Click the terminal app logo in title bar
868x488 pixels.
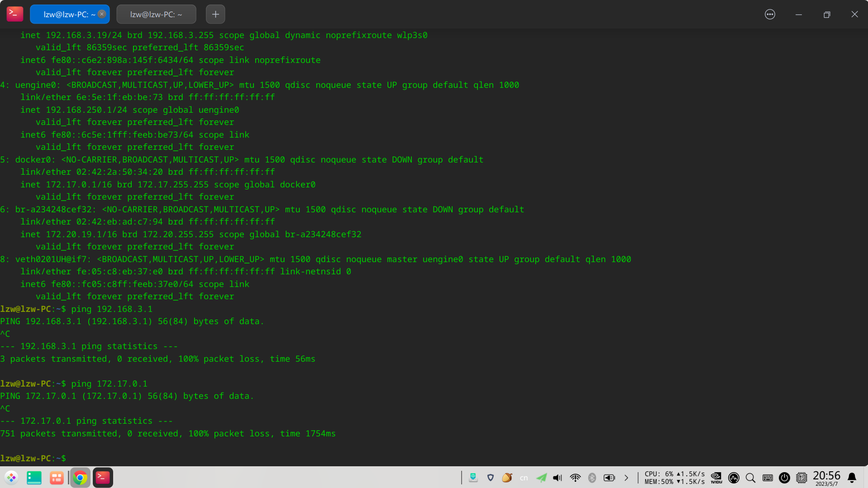[15, 14]
